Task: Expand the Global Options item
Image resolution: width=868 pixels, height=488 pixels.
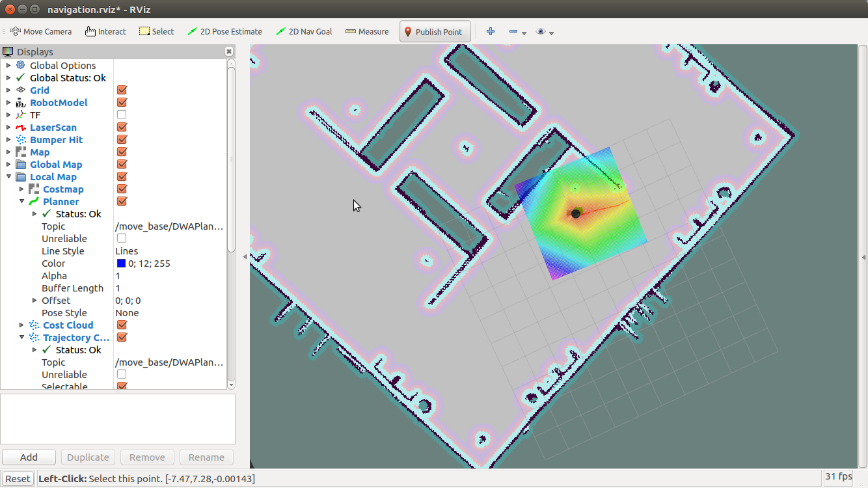Action: (x=8, y=65)
